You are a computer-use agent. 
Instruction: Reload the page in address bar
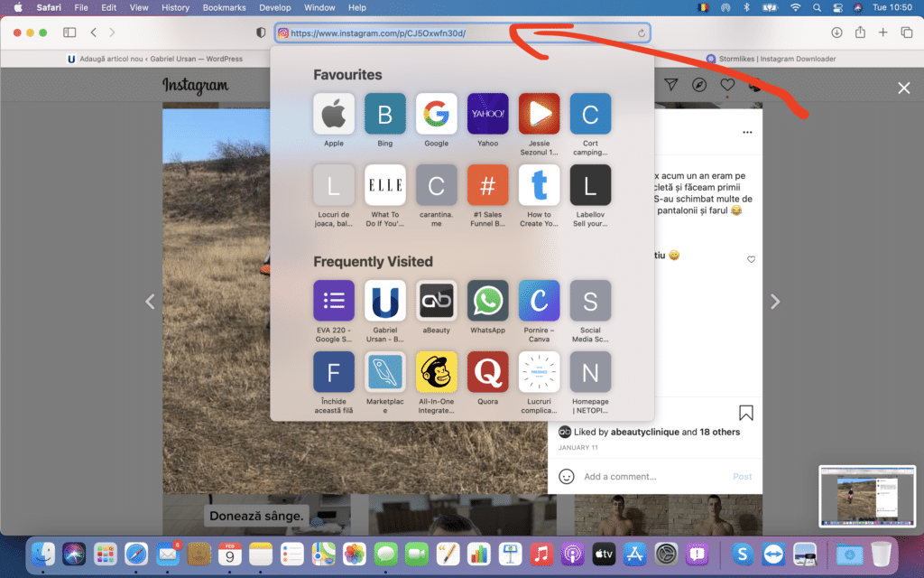[x=642, y=33]
